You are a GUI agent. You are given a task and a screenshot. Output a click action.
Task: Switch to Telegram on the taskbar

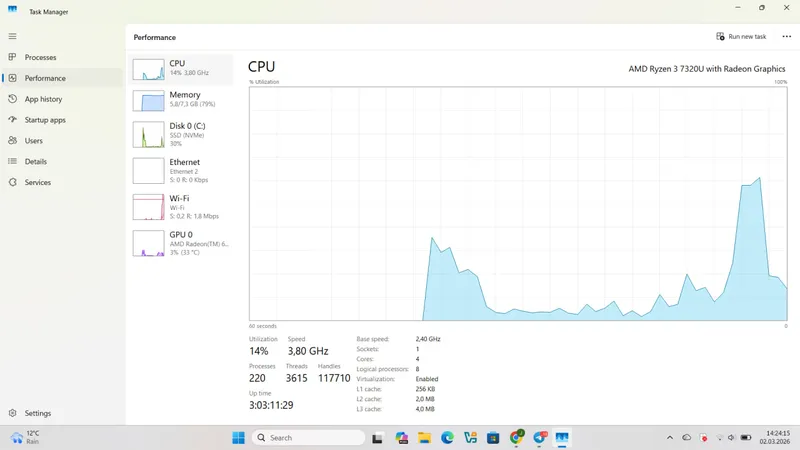[x=540, y=438]
